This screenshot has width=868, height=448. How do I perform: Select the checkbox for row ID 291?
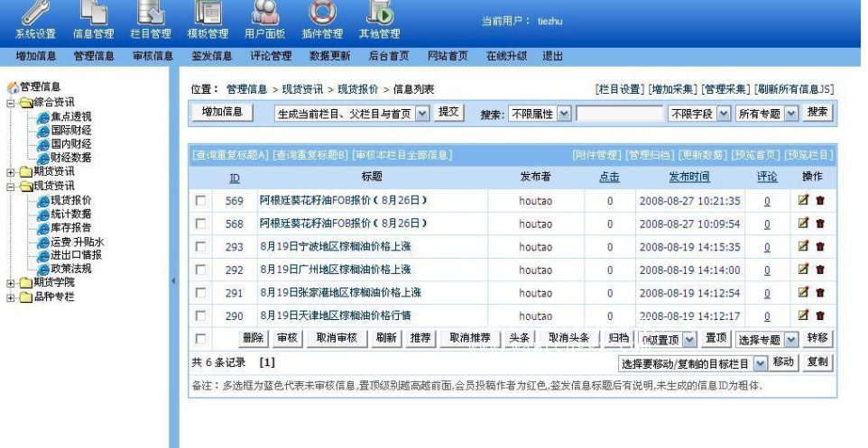[x=200, y=293]
